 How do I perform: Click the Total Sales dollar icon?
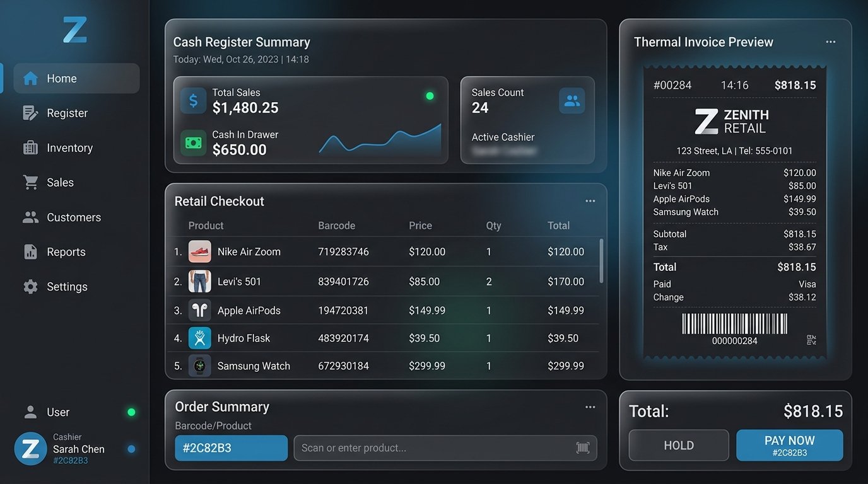pyautogui.click(x=193, y=101)
